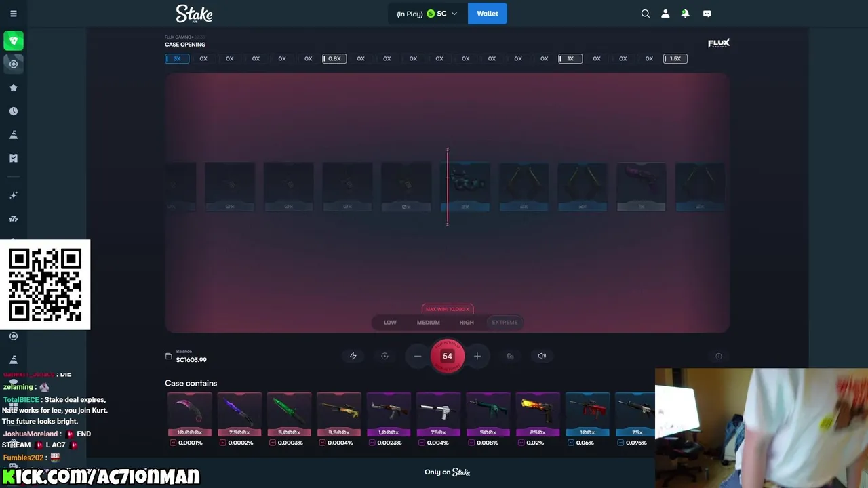This screenshot has width=868, height=488.
Task: Click the CASE OPENING title
Action: pyautogui.click(x=185, y=45)
